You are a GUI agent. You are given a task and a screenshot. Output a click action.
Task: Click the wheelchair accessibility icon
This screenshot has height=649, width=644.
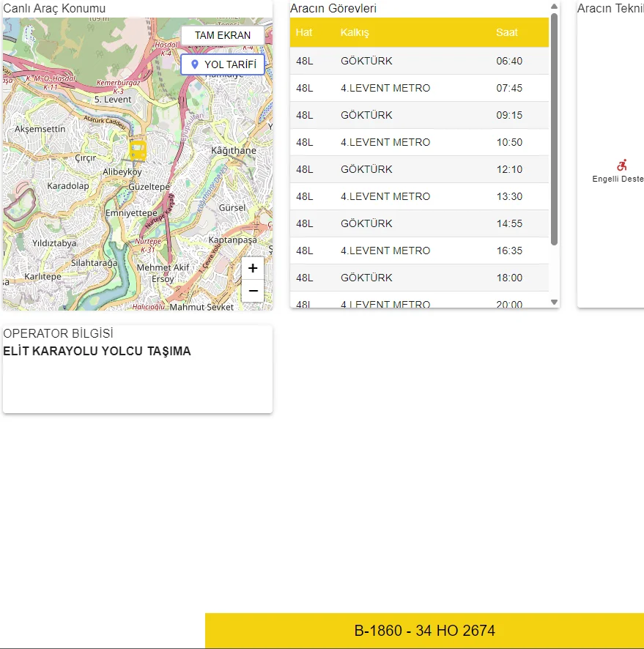622,166
